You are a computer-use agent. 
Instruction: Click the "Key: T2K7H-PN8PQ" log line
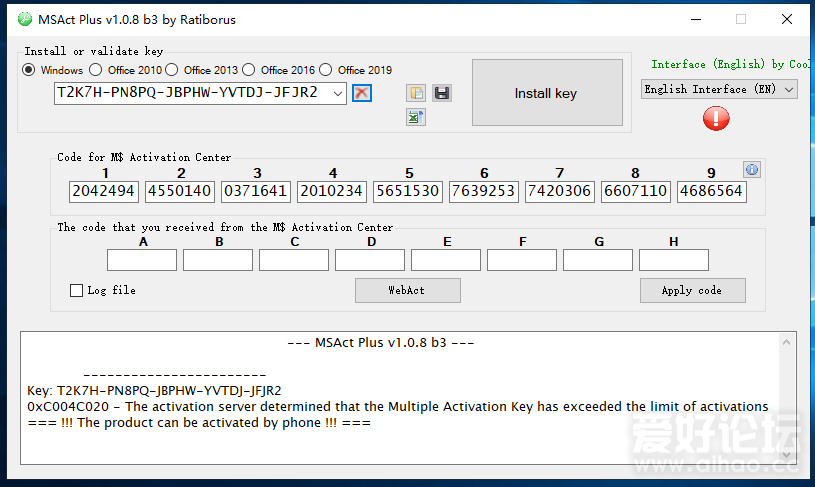[154, 390]
